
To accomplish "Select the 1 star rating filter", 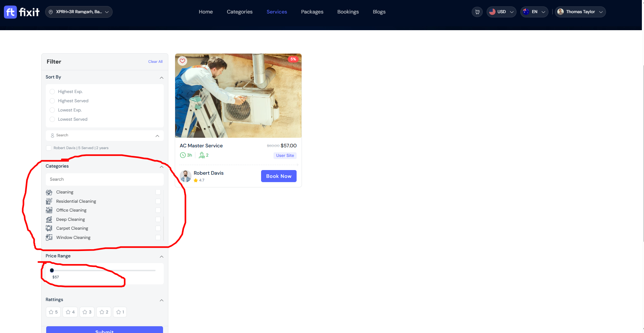I will tap(120, 312).
